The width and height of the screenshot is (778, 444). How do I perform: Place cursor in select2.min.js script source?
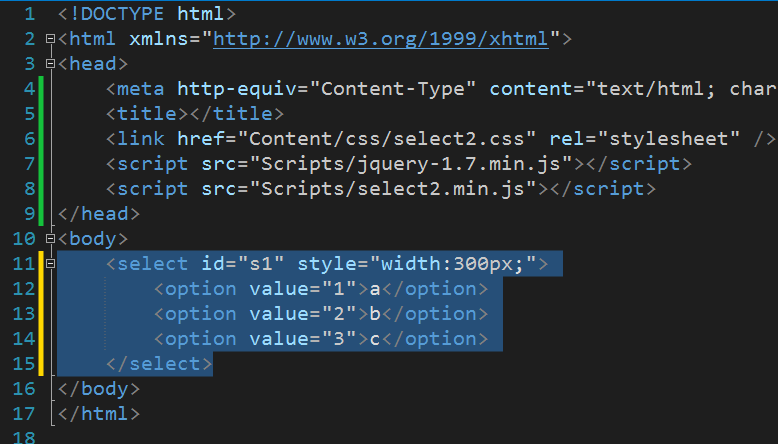(x=393, y=189)
